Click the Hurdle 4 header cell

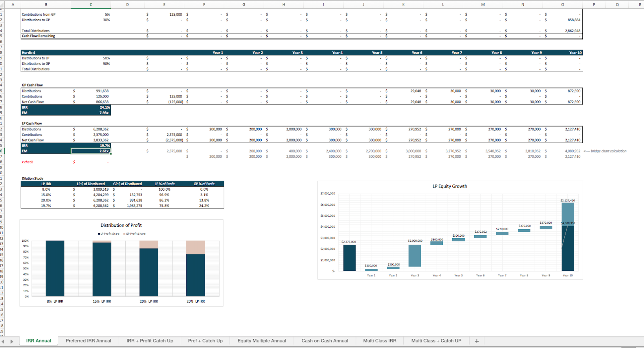pyautogui.click(x=29, y=53)
